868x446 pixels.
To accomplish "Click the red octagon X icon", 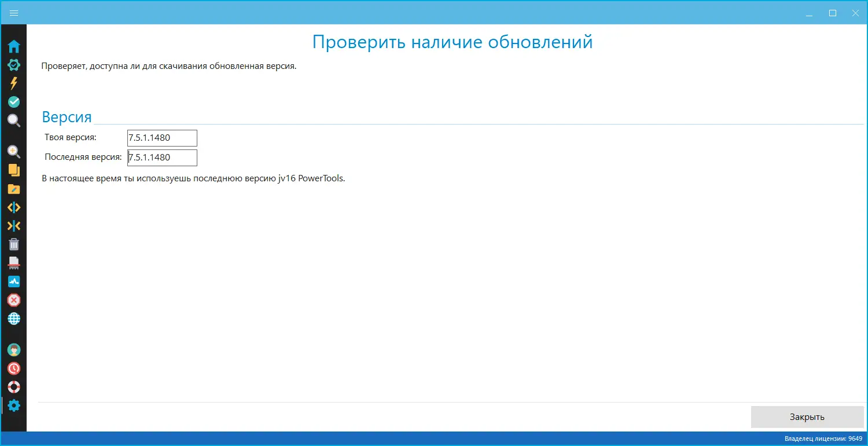I will pos(14,300).
